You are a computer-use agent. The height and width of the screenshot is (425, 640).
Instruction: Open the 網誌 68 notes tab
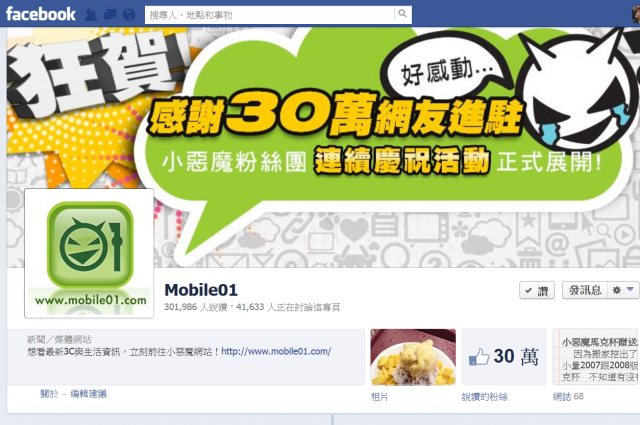(x=568, y=396)
